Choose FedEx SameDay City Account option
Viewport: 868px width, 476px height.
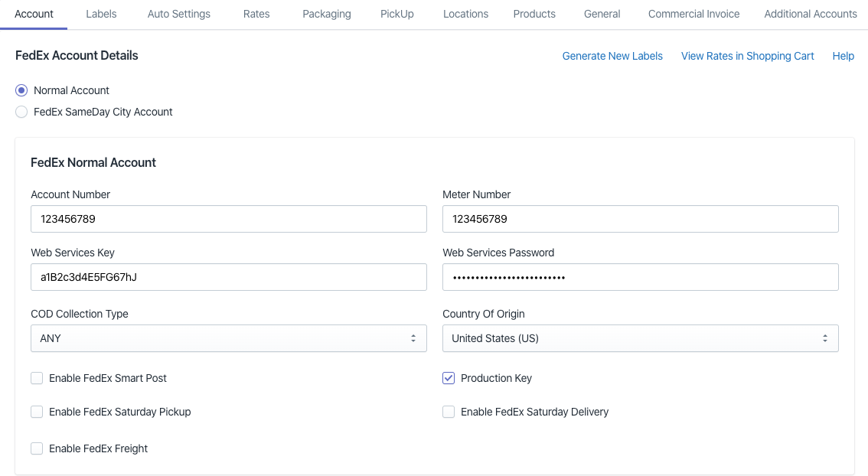tap(21, 112)
